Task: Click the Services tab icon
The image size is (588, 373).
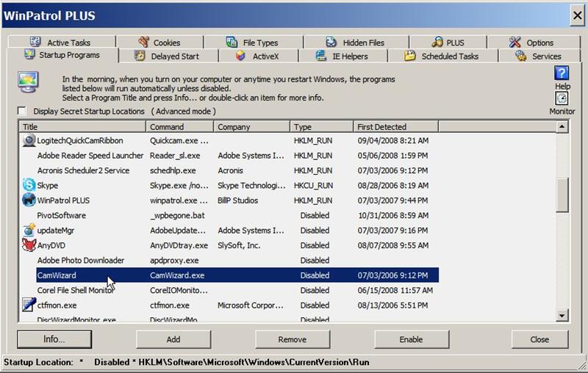Action: 520,56
